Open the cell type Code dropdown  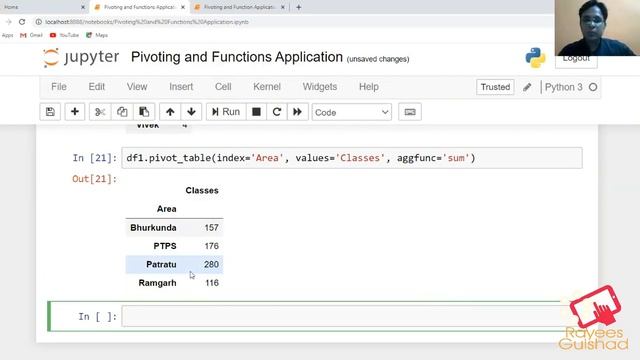[x=352, y=112]
